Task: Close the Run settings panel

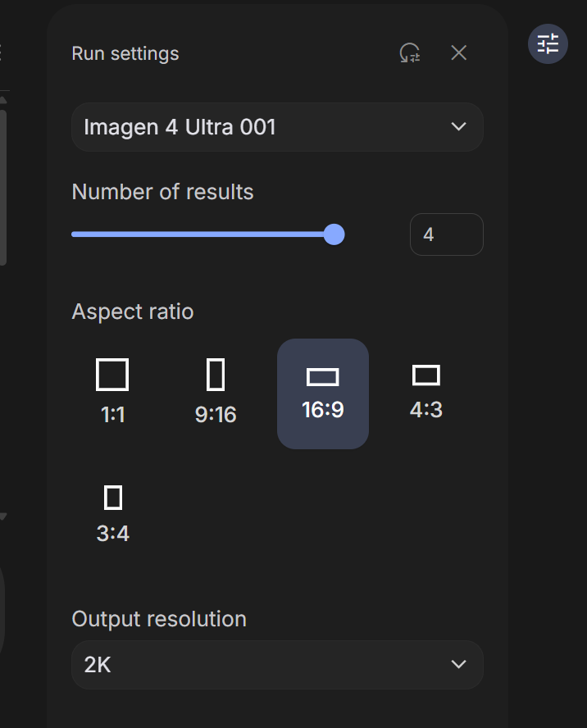Action: [459, 53]
